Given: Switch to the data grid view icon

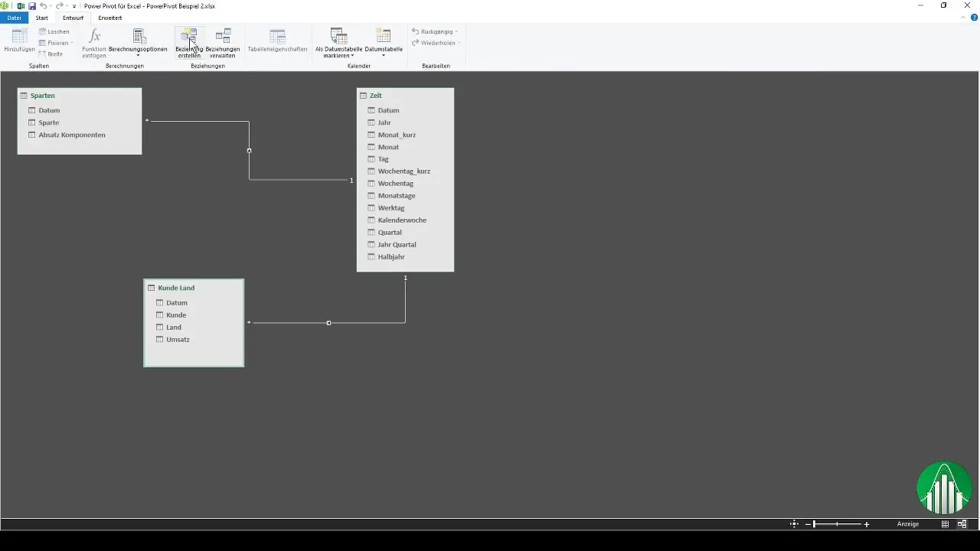Looking at the screenshot, I should click(946, 524).
